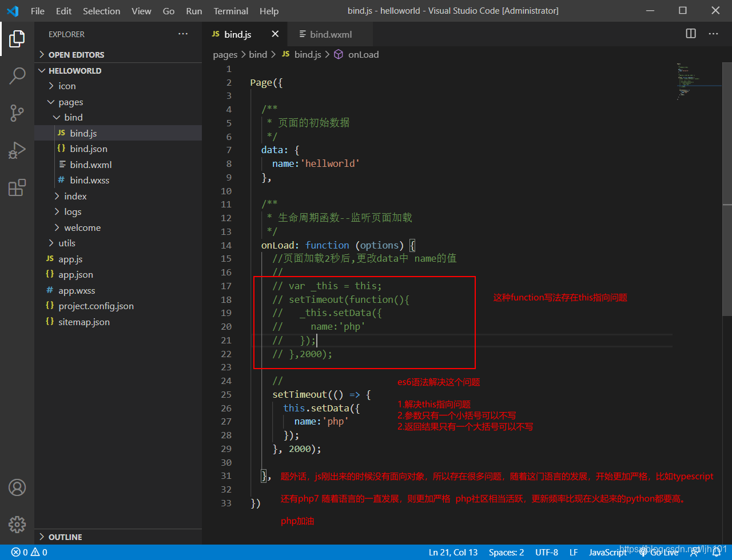Click the JS icon beside app.js
This screenshot has height=560, width=732.
click(x=50, y=259)
